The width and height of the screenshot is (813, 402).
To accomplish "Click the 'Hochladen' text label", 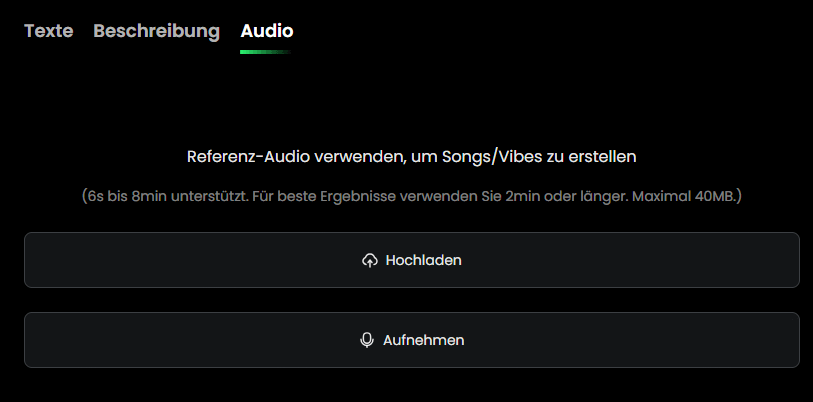I will pyautogui.click(x=423, y=260).
